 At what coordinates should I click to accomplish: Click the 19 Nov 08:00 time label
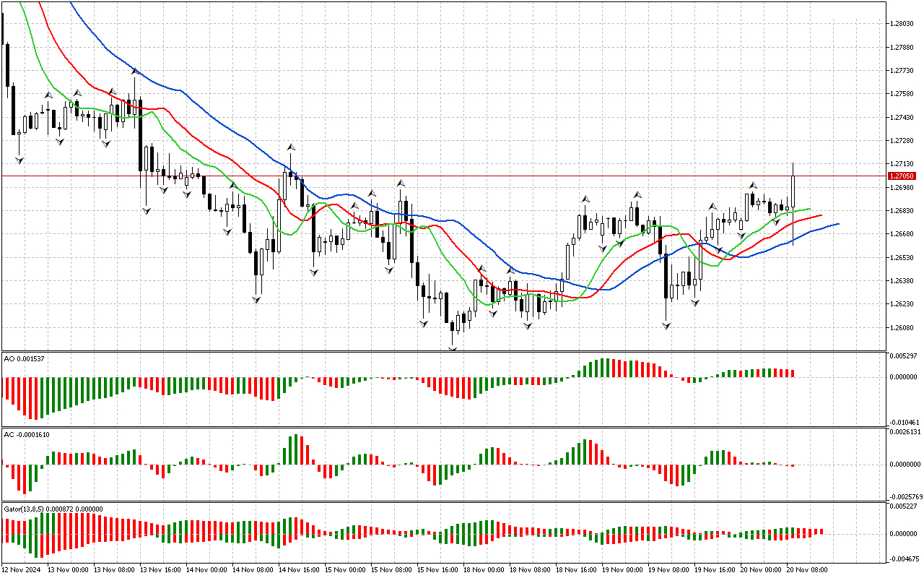pos(669,570)
